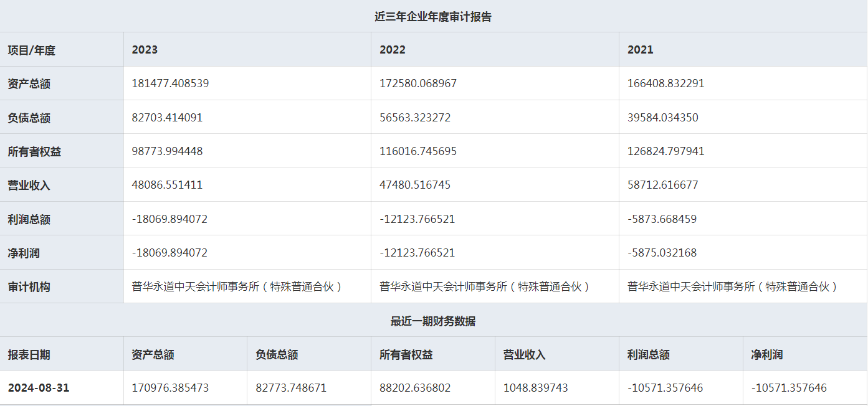Select the report date 2024-08-31 cell
This screenshot has width=868, height=406.
tap(39, 388)
